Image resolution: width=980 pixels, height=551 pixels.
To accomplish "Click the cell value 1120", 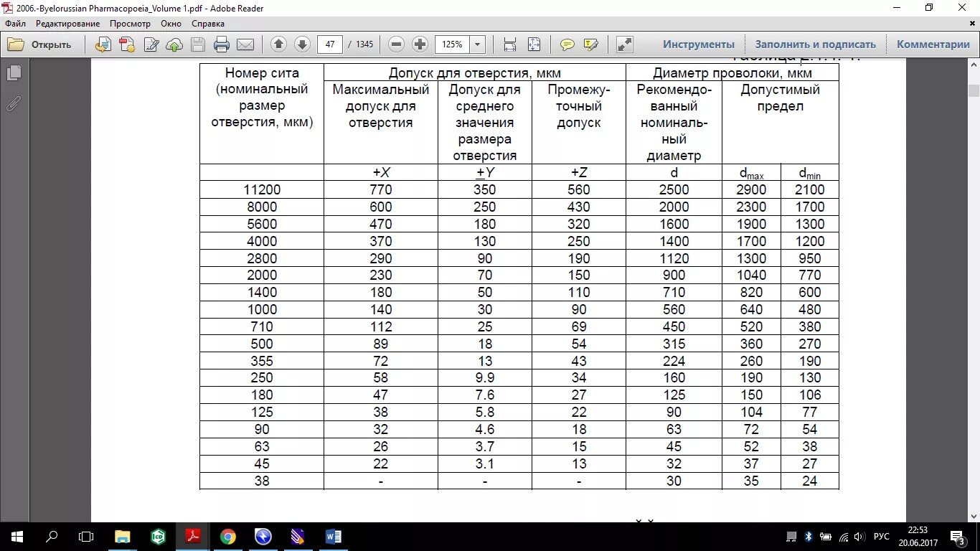I will tap(674, 258).
